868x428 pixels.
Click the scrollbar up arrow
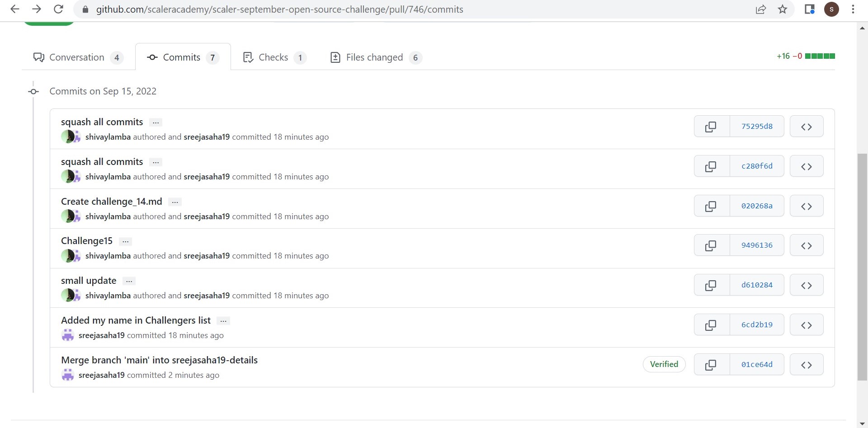click(x=863, y=28)
